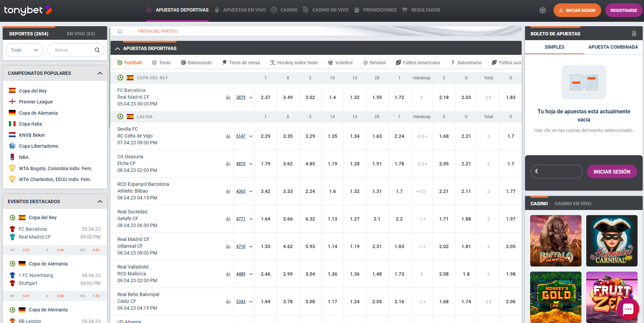Toggle the 1.53 odds for Real Madrid CF
This screenshot has width=644, height=323.
point(265,246)
